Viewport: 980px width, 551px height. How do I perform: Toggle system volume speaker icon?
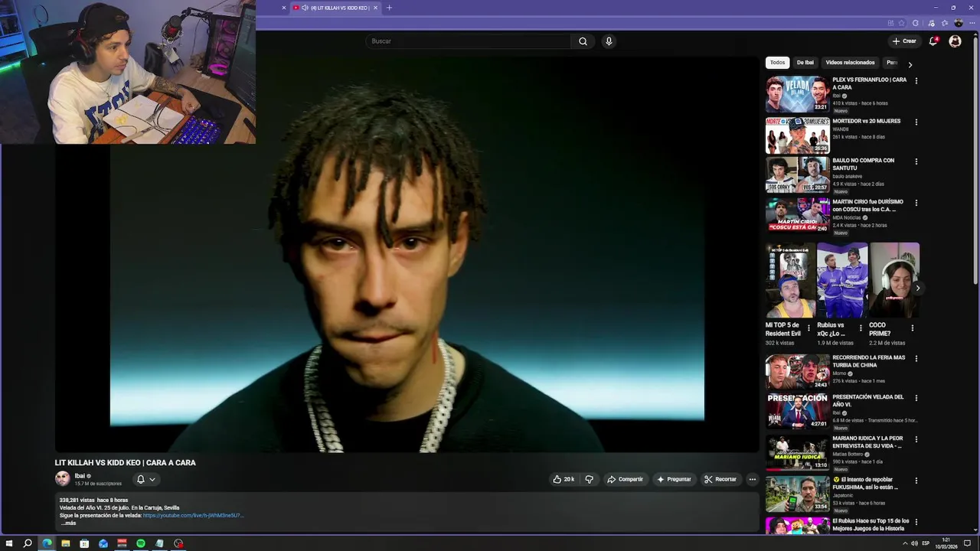[x=914, y=543]
